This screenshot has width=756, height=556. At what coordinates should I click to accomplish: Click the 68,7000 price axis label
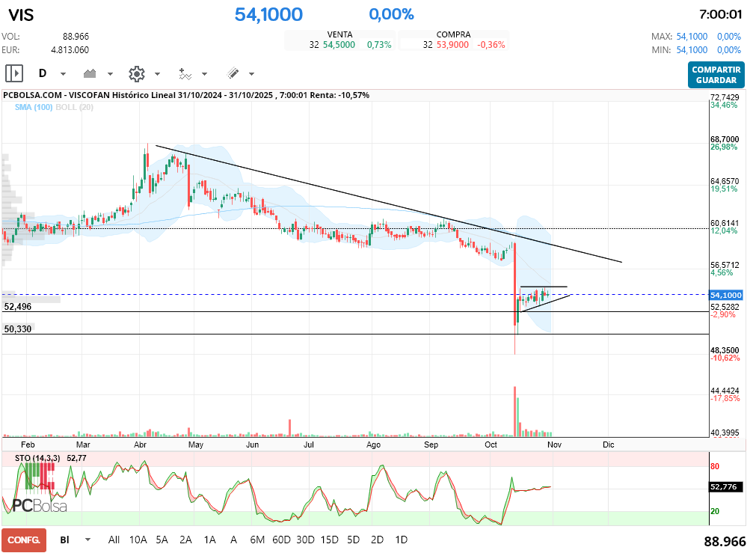[724, 139]
